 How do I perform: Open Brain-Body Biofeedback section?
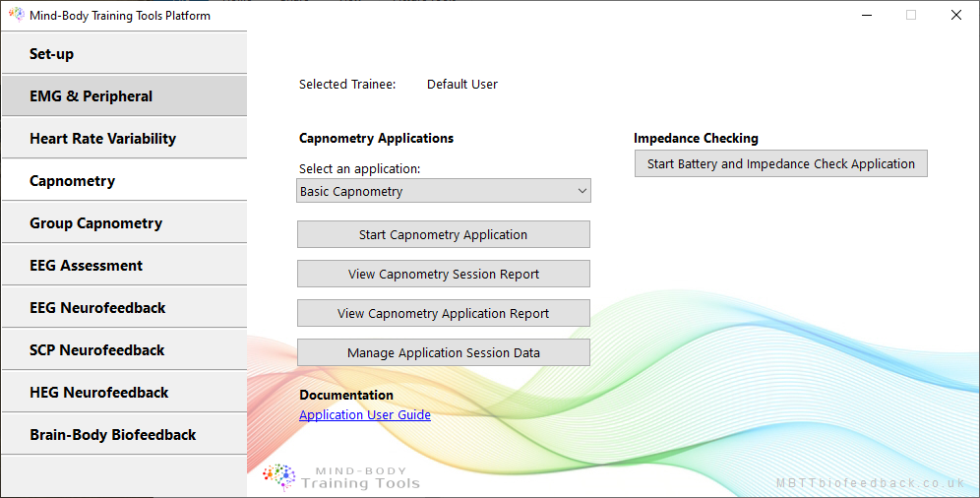coord(124,434)
